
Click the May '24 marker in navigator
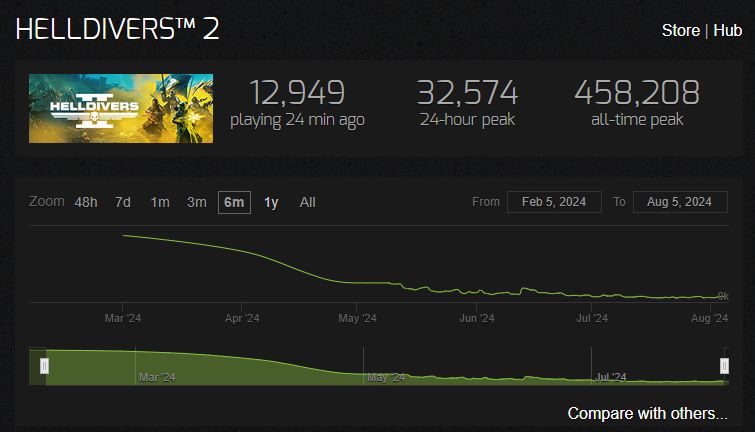pos(386,377)
